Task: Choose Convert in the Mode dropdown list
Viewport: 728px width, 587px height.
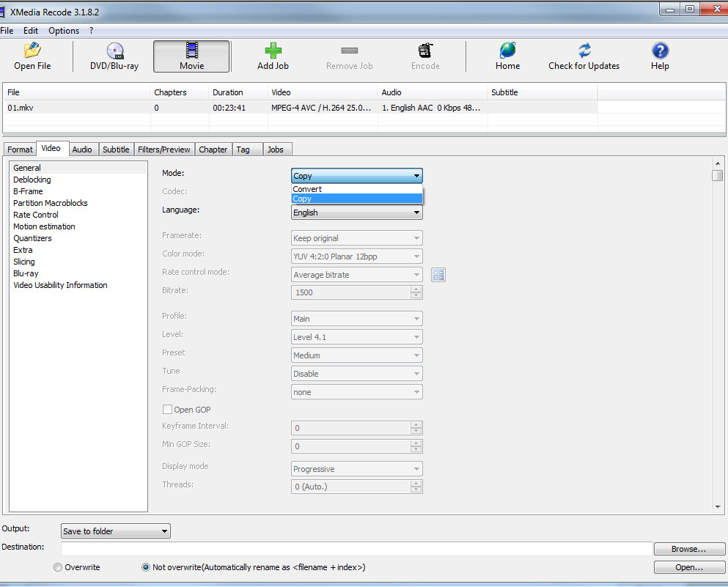Action: coord(356,189)
